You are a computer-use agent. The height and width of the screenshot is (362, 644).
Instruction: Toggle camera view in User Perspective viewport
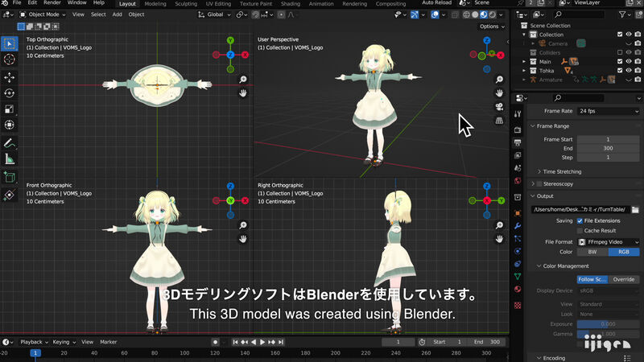point(499,107)
